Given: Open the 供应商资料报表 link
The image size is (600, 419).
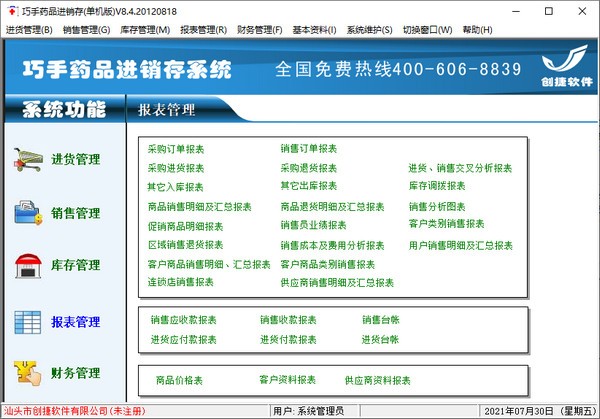Looking at the screenshot, I should 379,380.
